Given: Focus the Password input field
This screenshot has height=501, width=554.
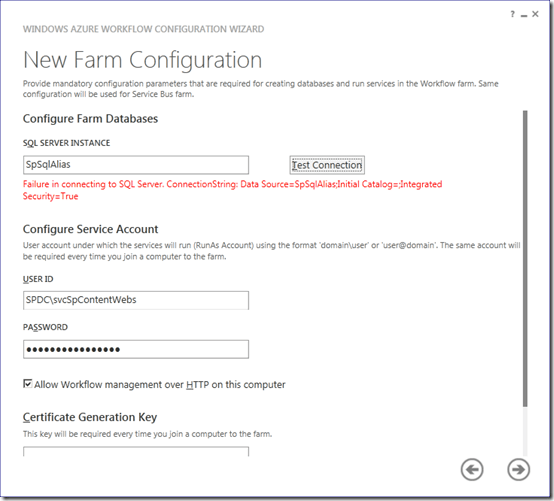Looking at the screenshot, I should pos(136,349).
